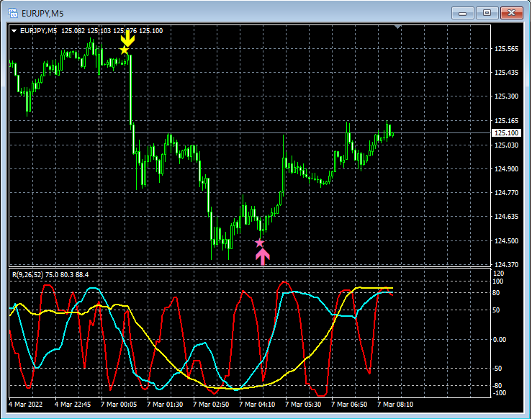Maximize the EURJPY,M5 chart window

pos(487,13)
